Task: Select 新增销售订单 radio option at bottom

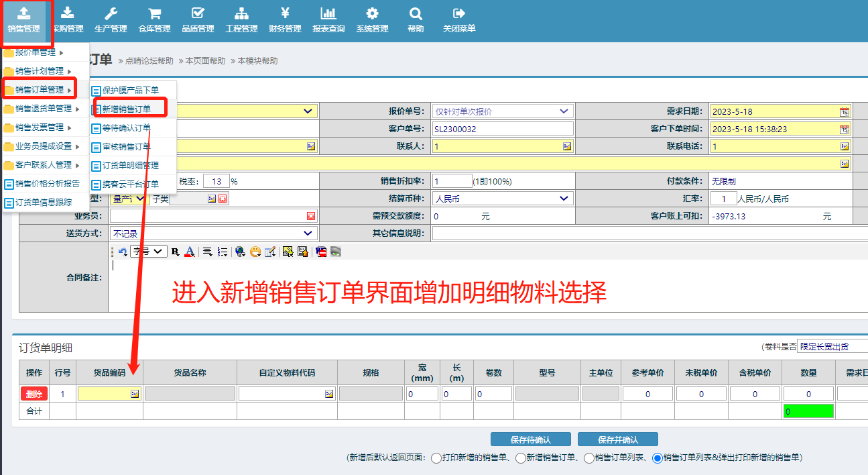Action: click(x=520, y=458)
